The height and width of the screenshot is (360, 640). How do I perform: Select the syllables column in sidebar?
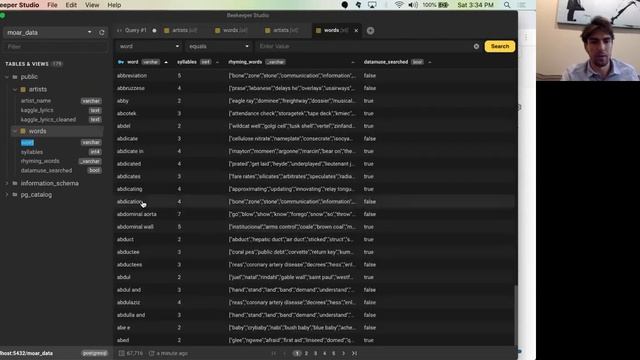pyautogui.click(x=32, y=152)
